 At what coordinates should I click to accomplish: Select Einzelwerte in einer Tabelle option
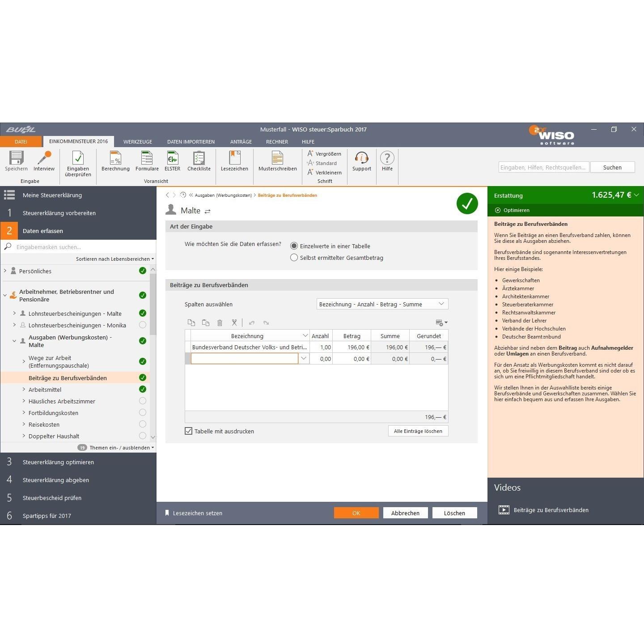click(294, 246)
